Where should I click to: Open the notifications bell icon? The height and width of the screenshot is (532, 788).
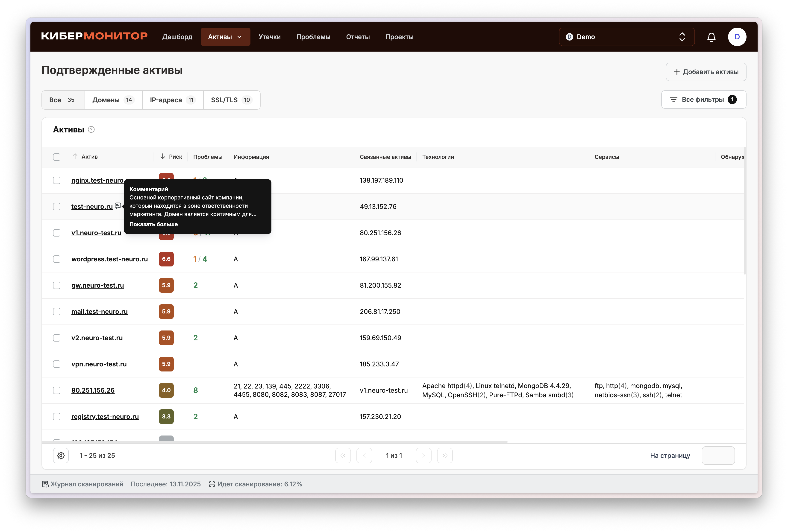click(x=711, y=37)
